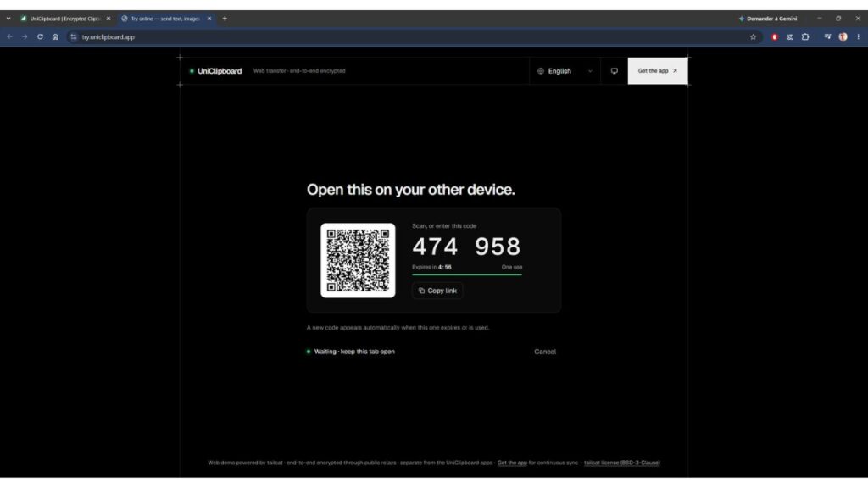Switch to the "UniClipboard | Encrypted Clip" tab
Screen dimensions: 868x488
[x=64, y=19]
